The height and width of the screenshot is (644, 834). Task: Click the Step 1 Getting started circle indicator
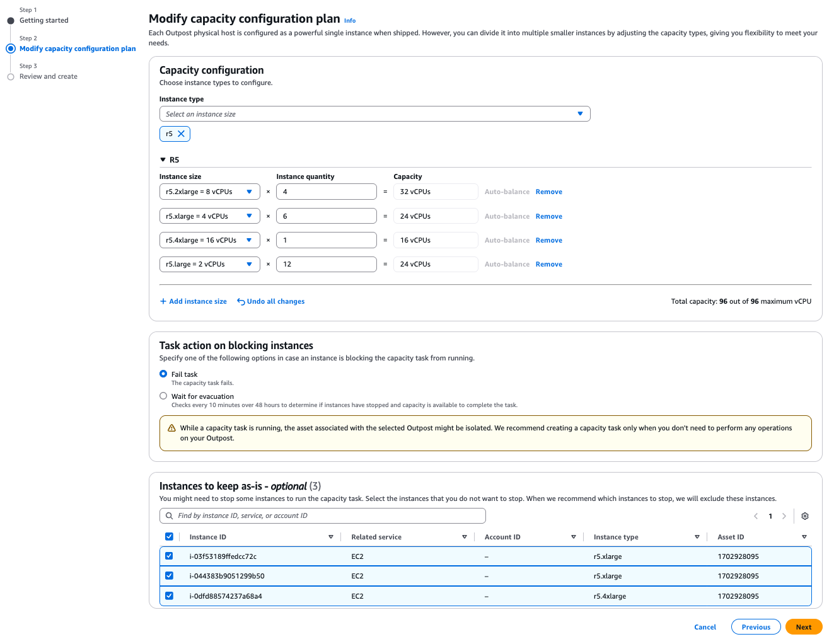pyautogui.click(x=11, y=21)
